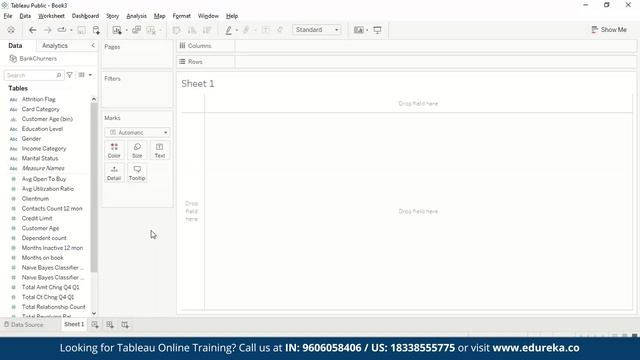Screen dimensions: 640x360
Task: Select the BankChurners data source
Action: (x=38, y=59)
